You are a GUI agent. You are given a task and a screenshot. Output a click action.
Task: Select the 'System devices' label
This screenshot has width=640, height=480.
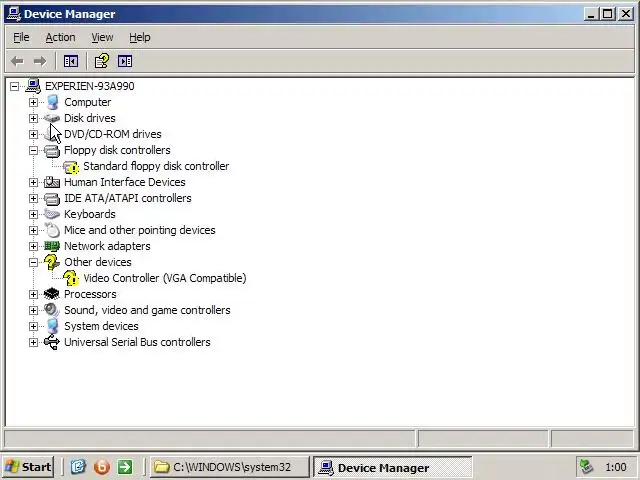(x=101, y=326)
